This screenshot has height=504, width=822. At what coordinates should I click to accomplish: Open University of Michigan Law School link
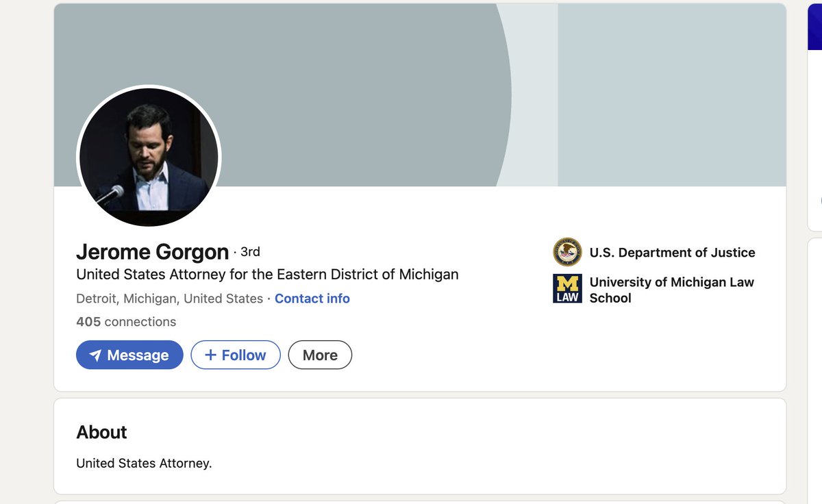(x=671, y=290)
